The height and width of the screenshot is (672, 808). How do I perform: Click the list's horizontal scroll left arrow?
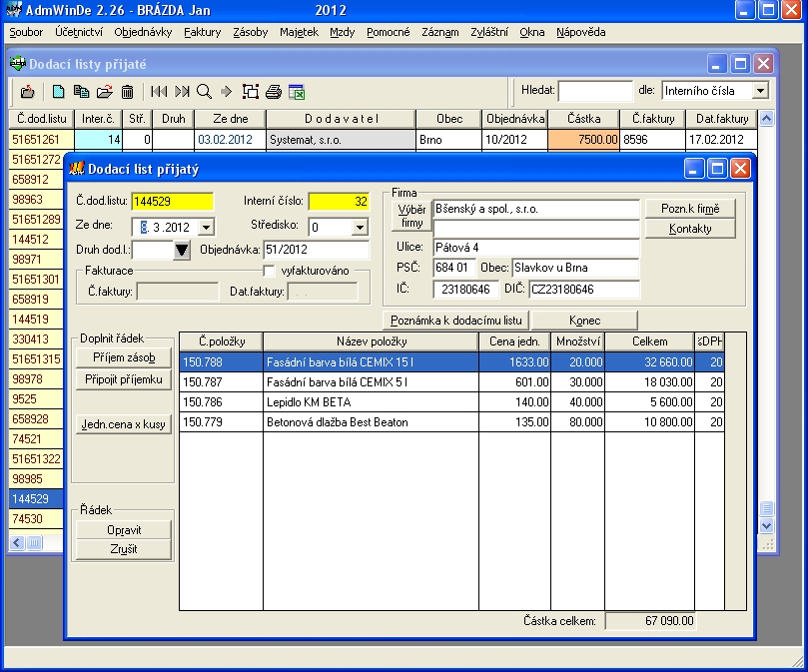click(17, 542)
